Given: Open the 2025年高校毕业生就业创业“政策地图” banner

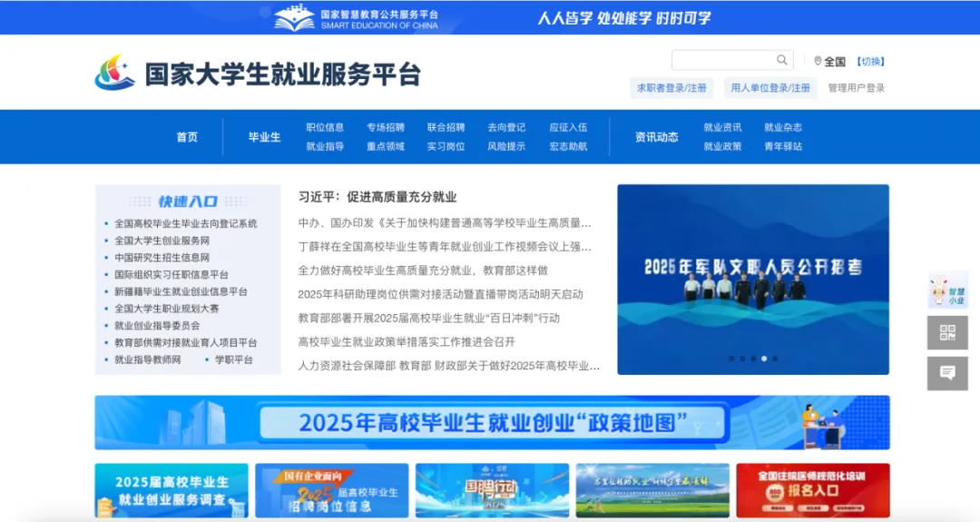Looking at the screenshot, I should pos(493,423).
